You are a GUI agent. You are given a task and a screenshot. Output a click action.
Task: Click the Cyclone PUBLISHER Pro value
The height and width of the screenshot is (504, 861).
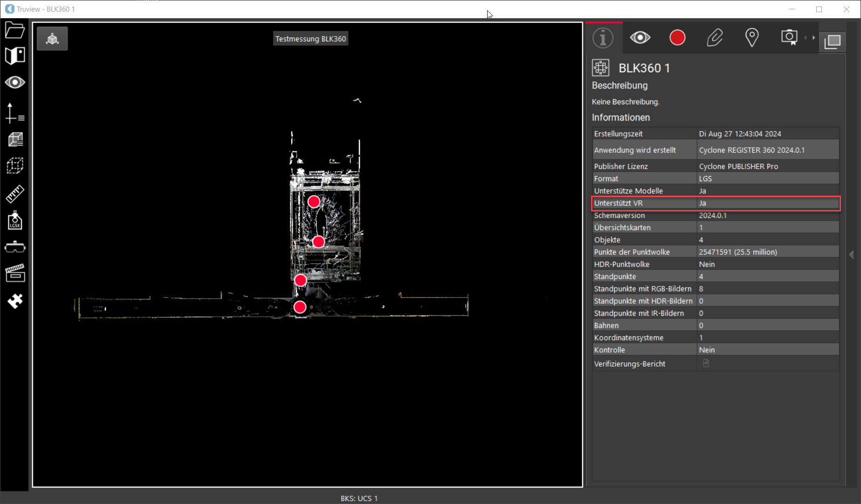pyautogui.click(x=738, y=166)
